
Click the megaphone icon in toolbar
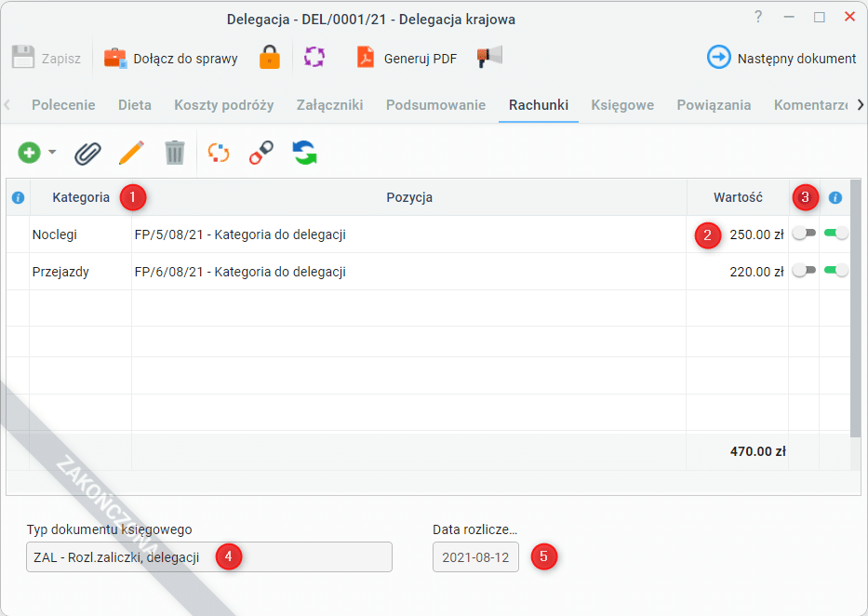pyautogui.click(x=489, y=57)
